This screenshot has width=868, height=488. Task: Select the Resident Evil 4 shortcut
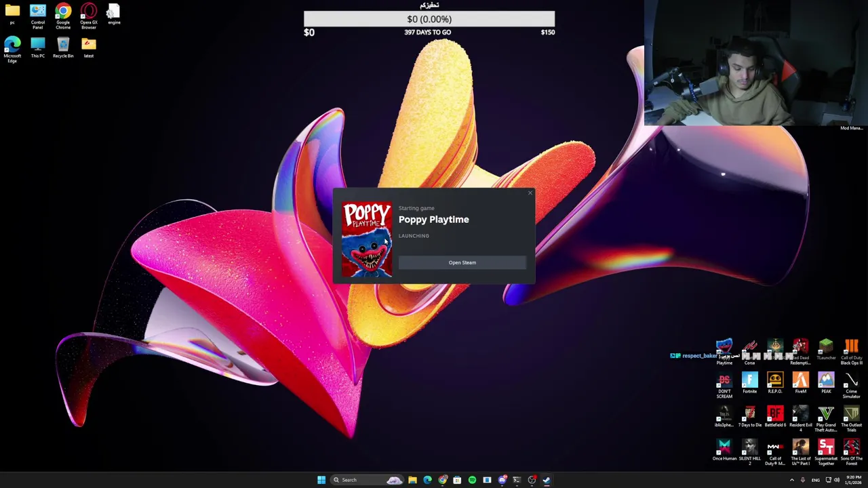[x=800, y=420]
